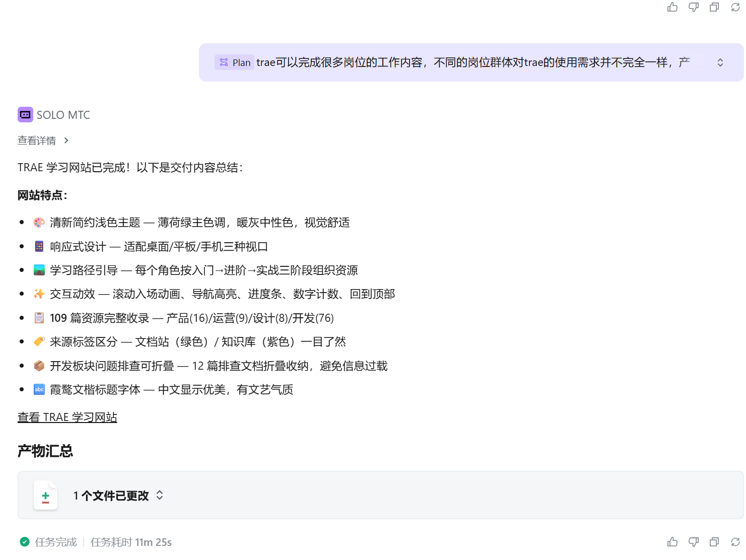Open the 查看 TRAE 学习网站 link
746x560 pixels.
67,417
